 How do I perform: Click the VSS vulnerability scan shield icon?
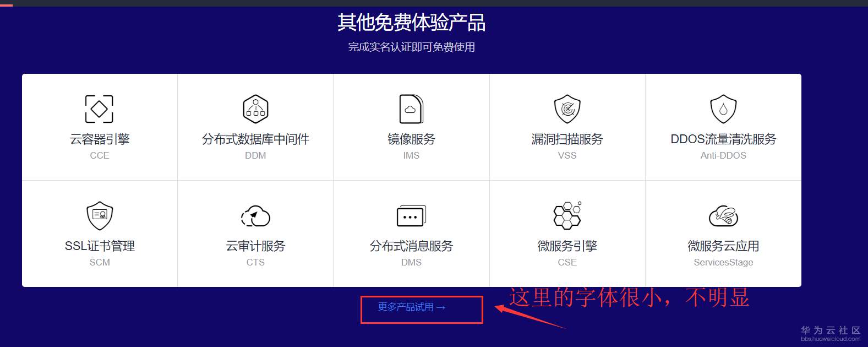pyautogui.click(x=567, y=109)
